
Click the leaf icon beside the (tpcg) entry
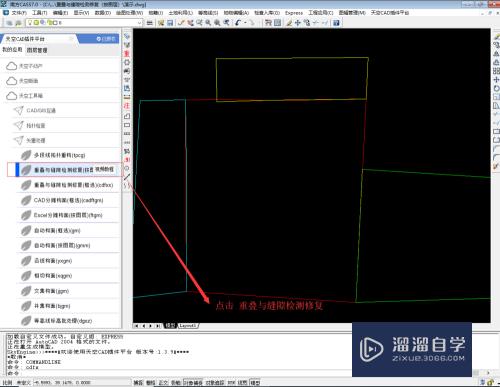[26, 155]
